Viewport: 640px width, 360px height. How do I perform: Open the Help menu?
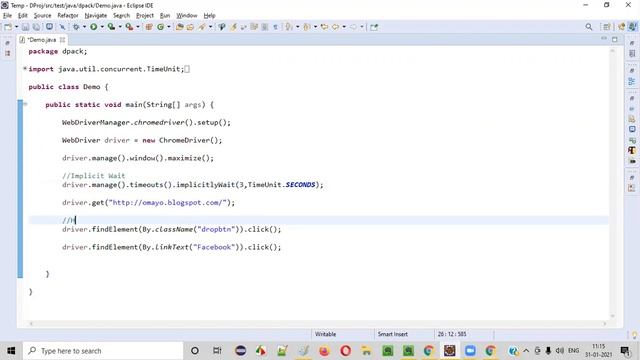[209, 16]
